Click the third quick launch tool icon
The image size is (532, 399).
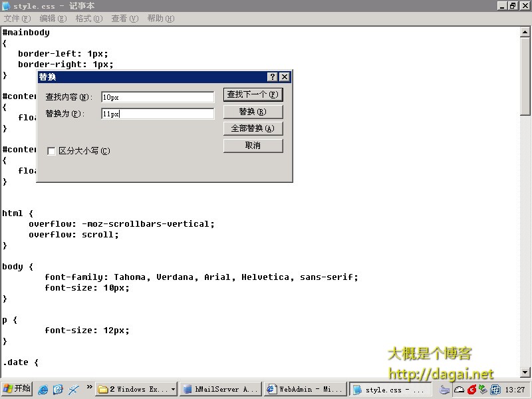point(73,390)
